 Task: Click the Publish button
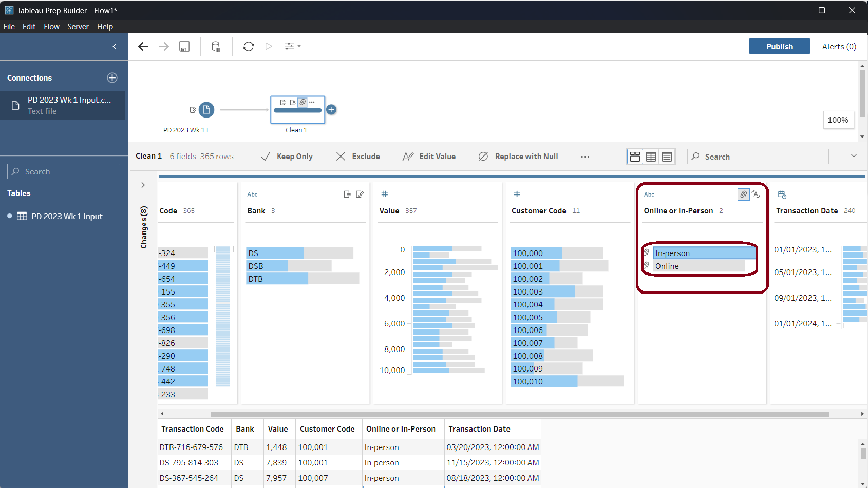(x=779, y=47)
